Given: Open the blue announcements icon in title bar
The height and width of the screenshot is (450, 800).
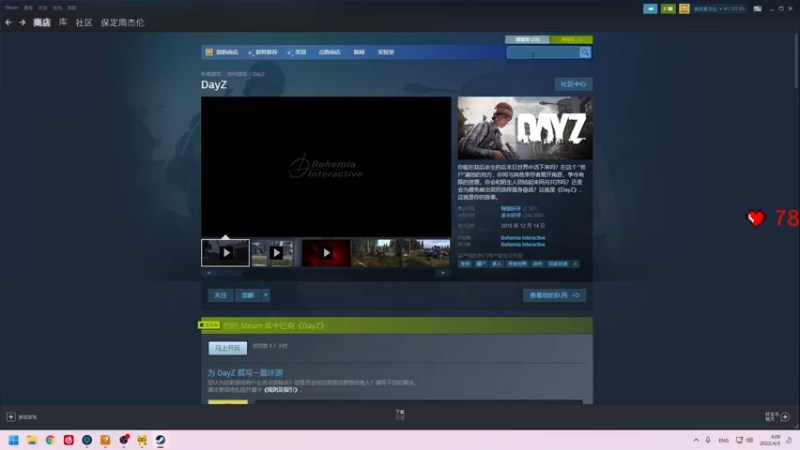Looking at the screenshot, I should click(x=649, y=9).
